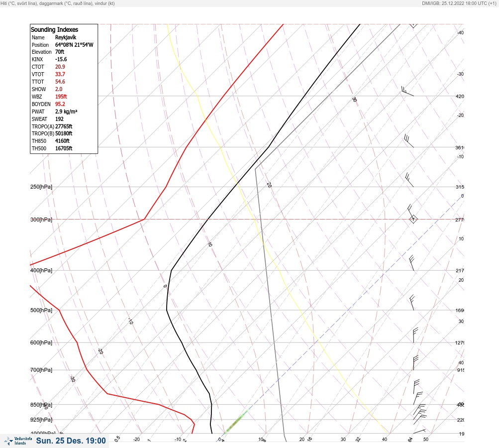
Task: Click the 50 label on the bottom temperature axis
Action: [x=426, y=440]
